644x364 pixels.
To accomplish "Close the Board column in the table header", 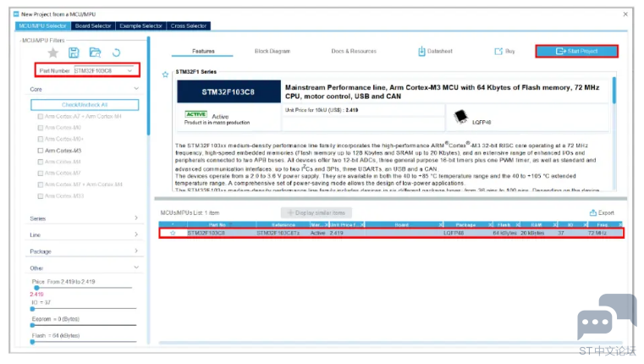I will pos(441,224).
